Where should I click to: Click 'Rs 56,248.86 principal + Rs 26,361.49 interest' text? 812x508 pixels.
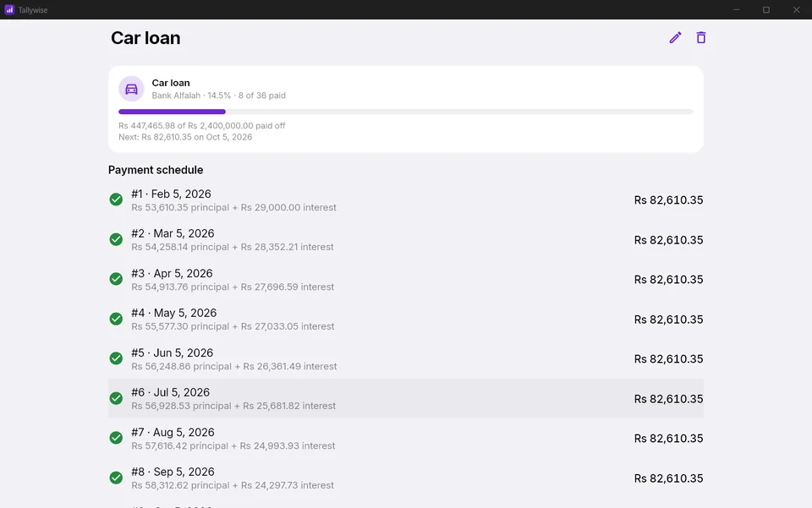(x=234, y=366)
